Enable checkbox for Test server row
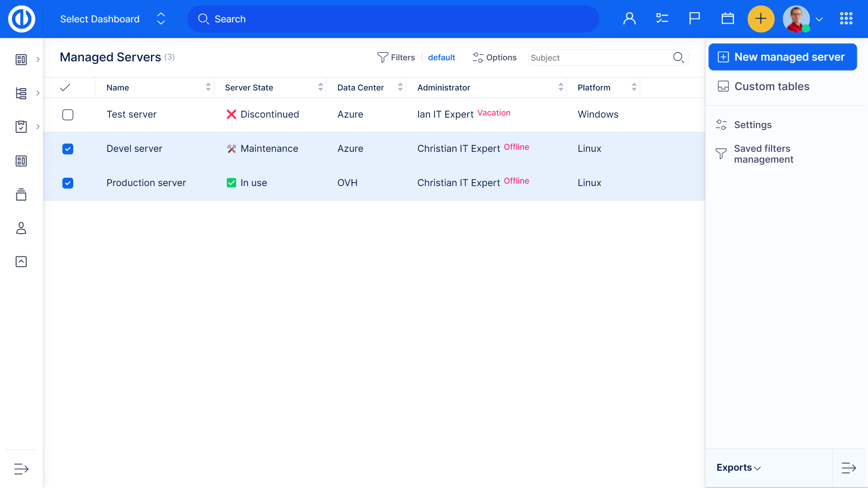Image resolution: width=868 pixels, height=488 pixels. coord(67,115)
